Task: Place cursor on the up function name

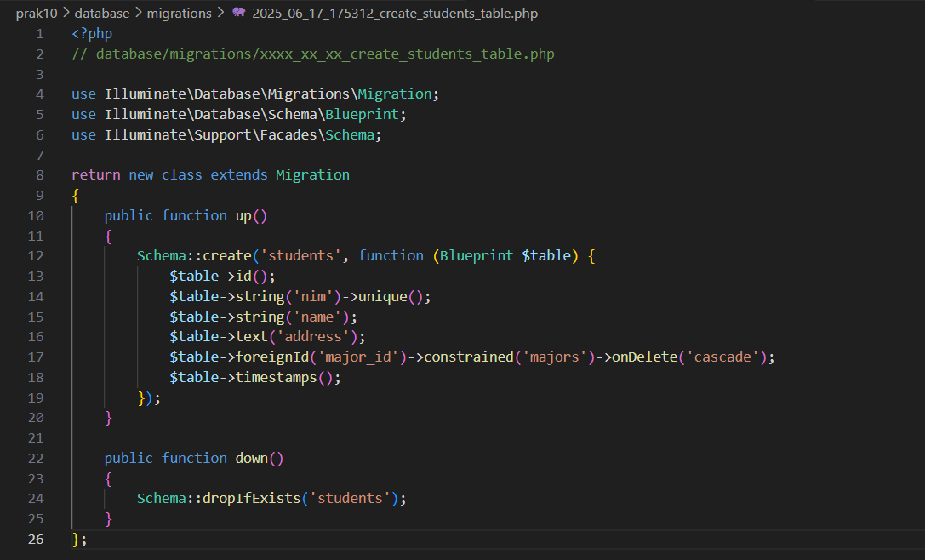Action: tap(243, 216)
